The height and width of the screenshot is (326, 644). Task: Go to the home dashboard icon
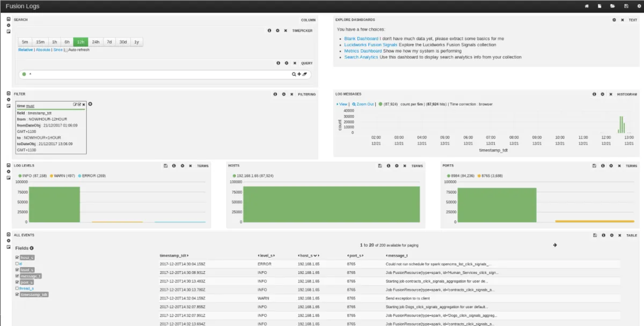click(x=587, y=6)
